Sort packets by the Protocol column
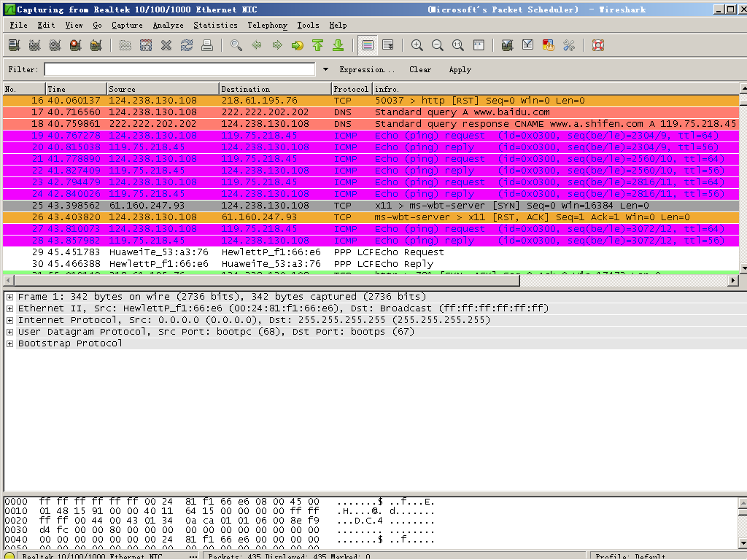 click(x=351, y=89)
